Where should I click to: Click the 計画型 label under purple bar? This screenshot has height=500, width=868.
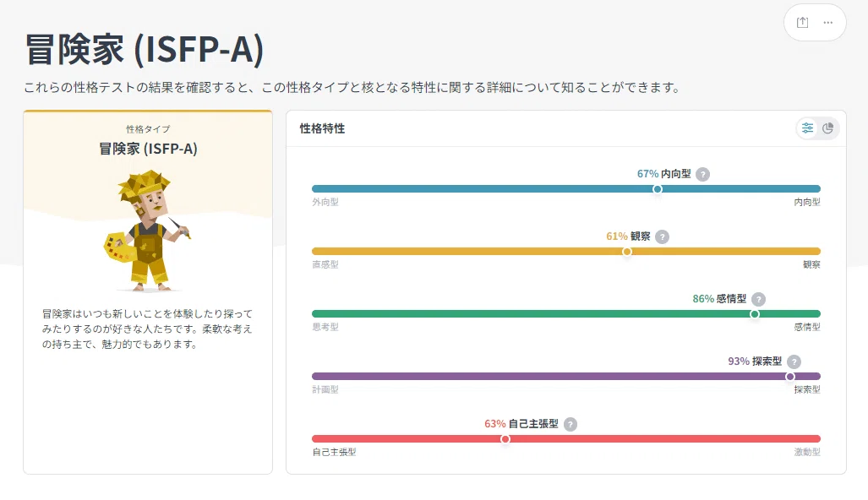325,389
